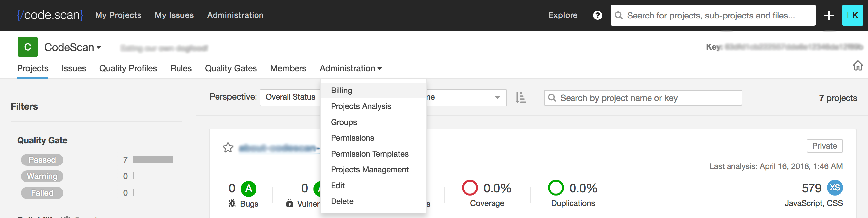Open the LK user avatar menu
Screen dimensions: 868x218
point(852,15)
